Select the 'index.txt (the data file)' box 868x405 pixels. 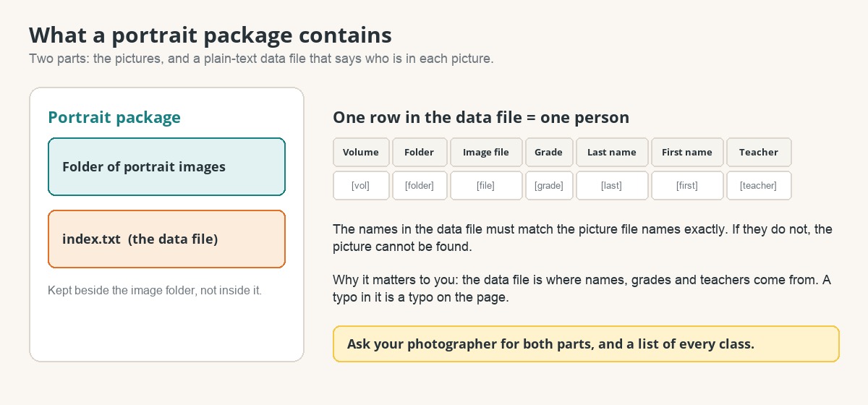[x=166, y=239]
